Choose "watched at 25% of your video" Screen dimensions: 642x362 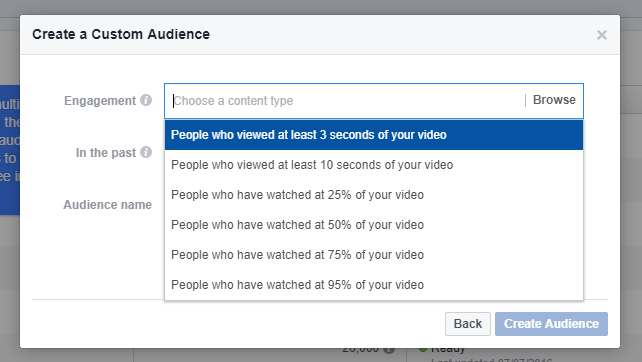click(374, 195)
